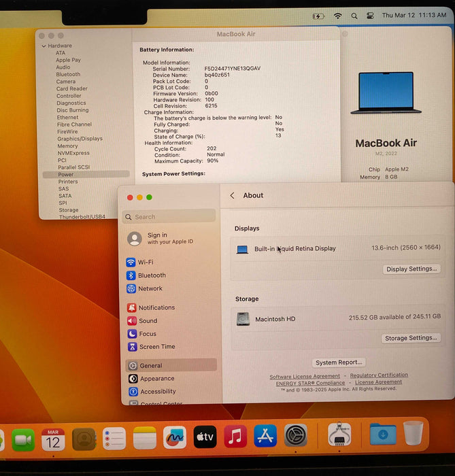Click the date and time in menu bar
455x476 pixels.
tap(414, 15)
